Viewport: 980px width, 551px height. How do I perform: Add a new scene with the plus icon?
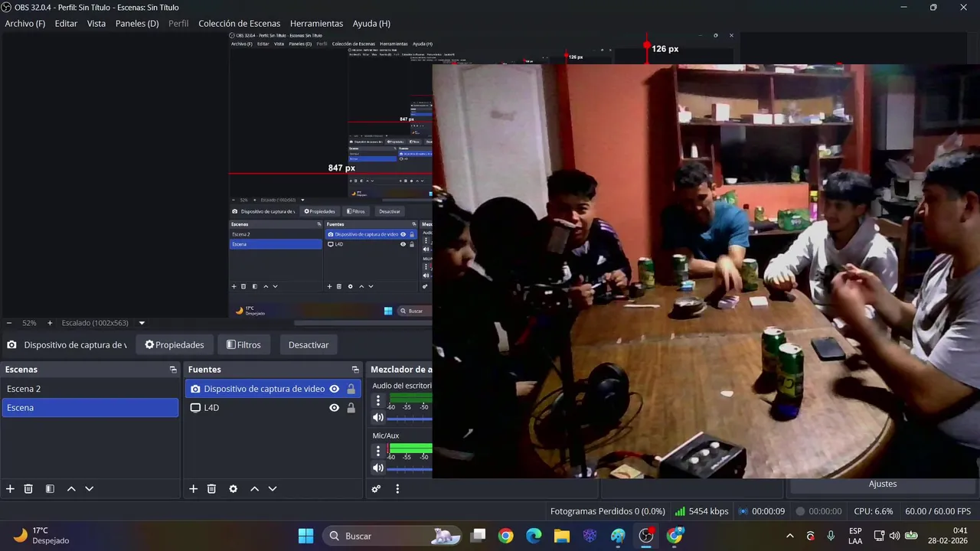click(x=10, y=489)
